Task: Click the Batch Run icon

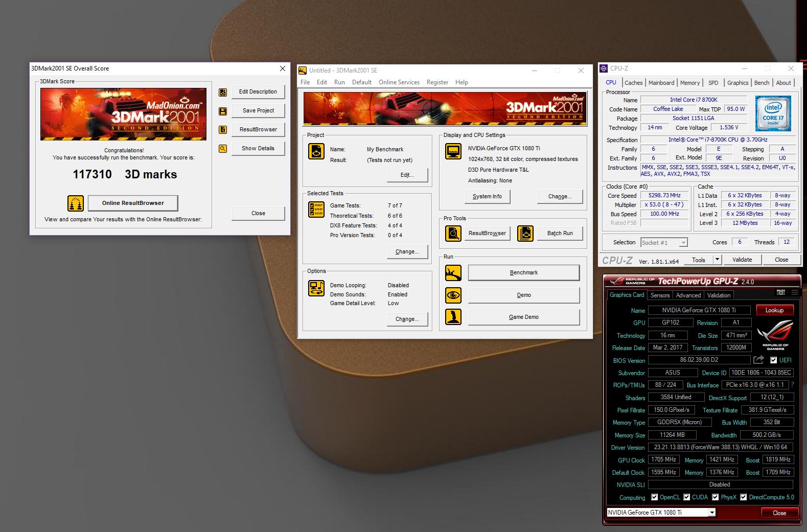Action: (x=525, y=233)
